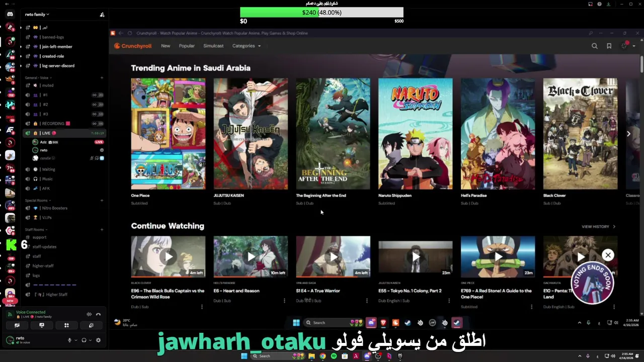Open Crunchyroll search magnifier icon

click(x=595, y=46)
